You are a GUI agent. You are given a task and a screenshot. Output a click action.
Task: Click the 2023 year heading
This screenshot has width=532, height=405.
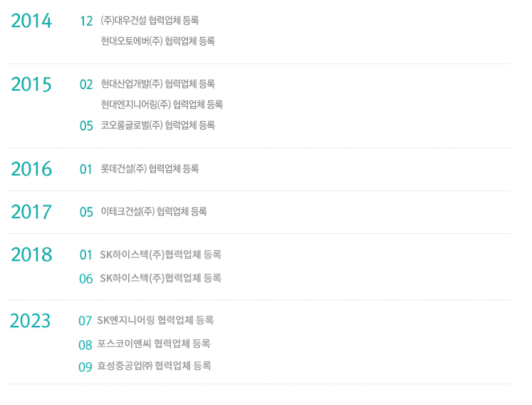(30, 320)
